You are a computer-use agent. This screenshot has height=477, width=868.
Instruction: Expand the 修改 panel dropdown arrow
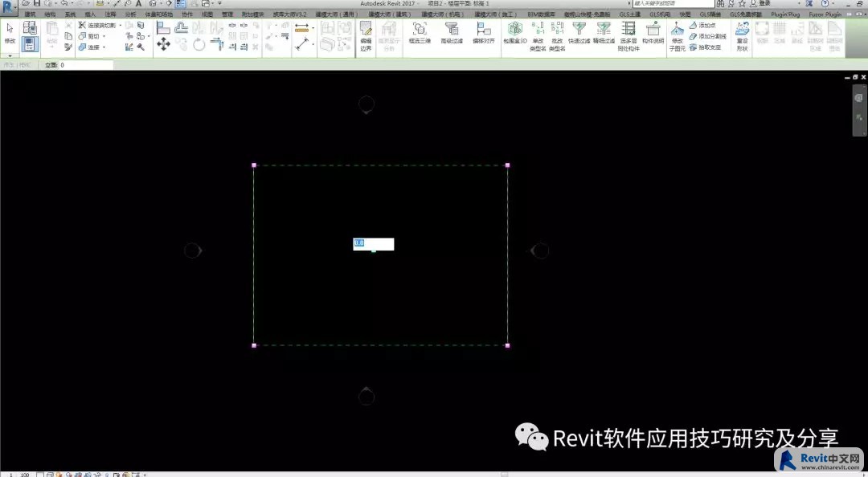(x=10, y=56)
